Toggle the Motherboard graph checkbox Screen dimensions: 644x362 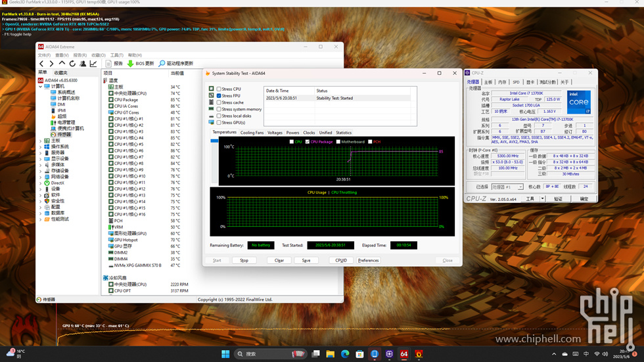(x=338, y=142)
